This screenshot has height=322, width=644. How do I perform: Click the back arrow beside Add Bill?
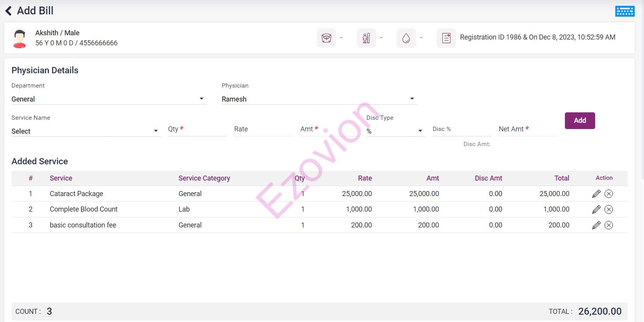tap(9, 11)
